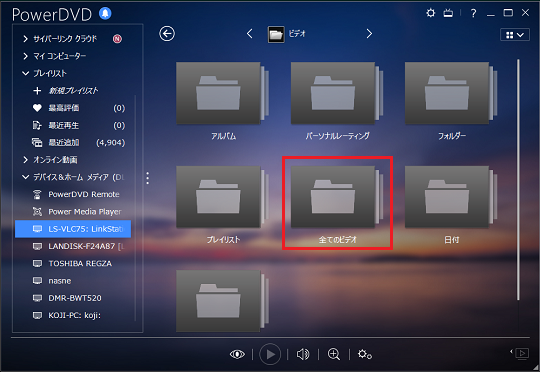Create a 新規プレイリスト with plus icon
The width and height of the screenshot is (540, 372).
tap(37, 91)
